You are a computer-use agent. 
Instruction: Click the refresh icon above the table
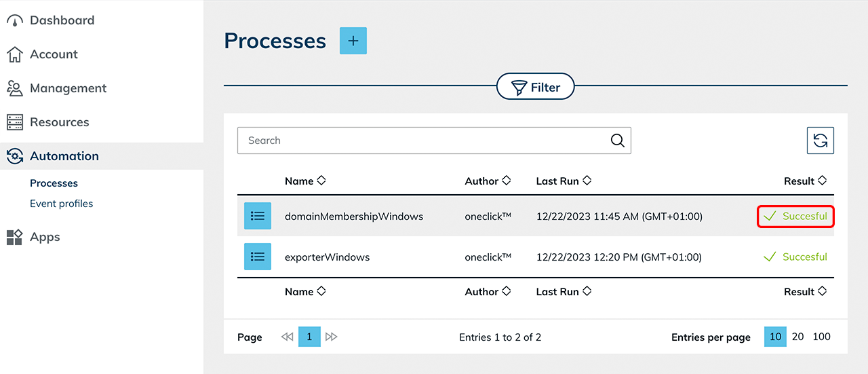pos(820,141)
